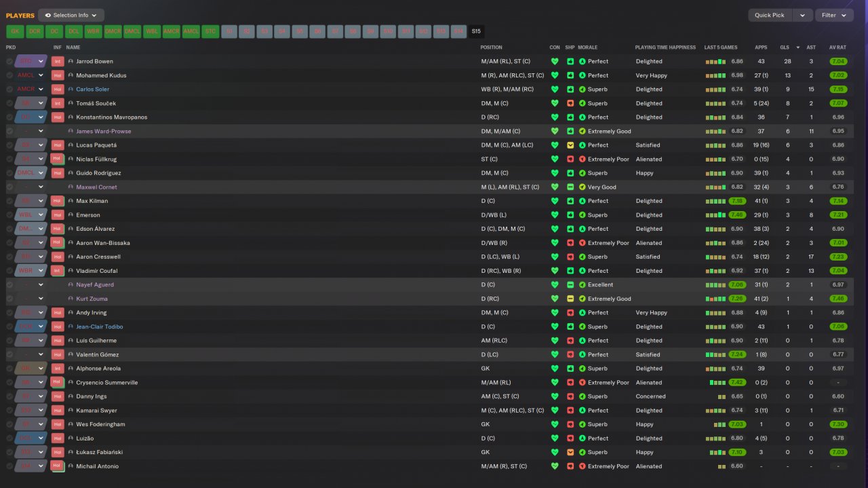Click the person icon beside Carlos Soler
The width and height of the screenshot is (868, 488).
[71, 89]
